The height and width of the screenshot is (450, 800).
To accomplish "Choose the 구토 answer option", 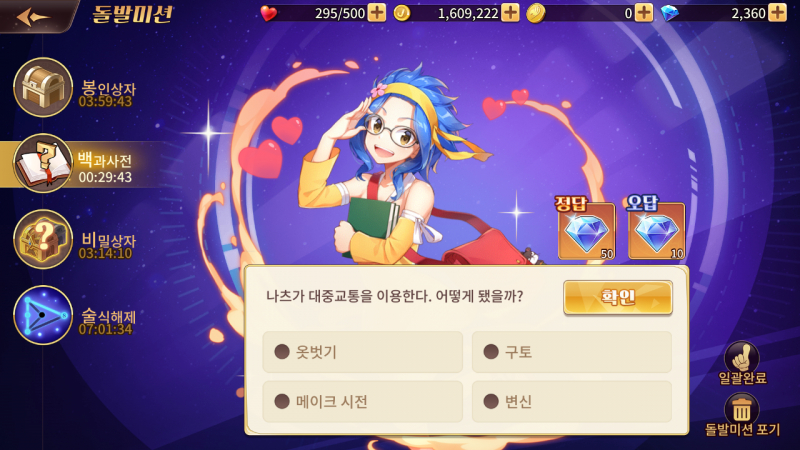I will pos(571,352).
